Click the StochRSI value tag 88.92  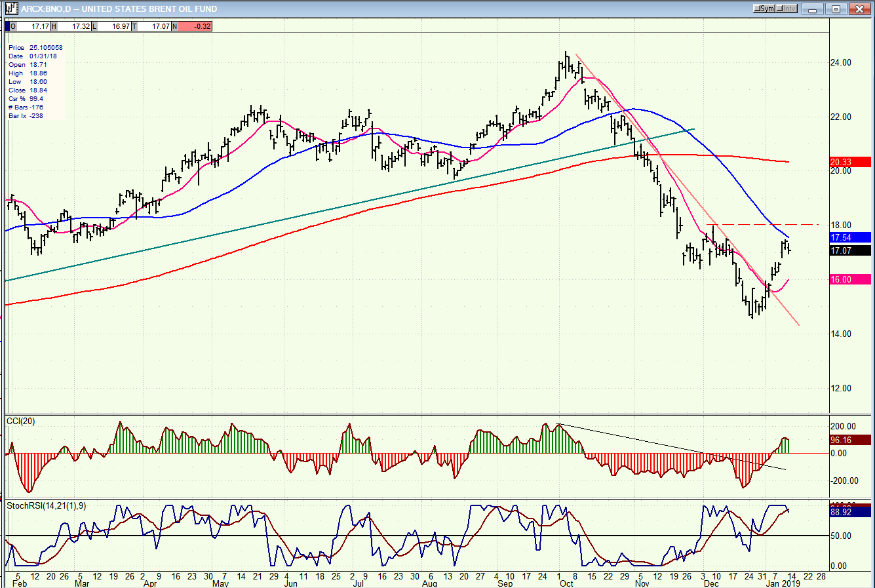[x=849, y=512]
